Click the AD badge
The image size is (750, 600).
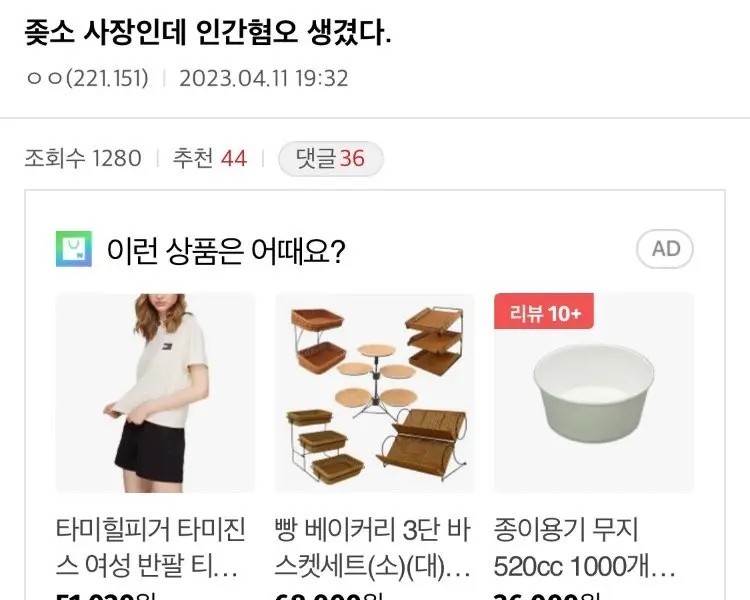point(665,249)
